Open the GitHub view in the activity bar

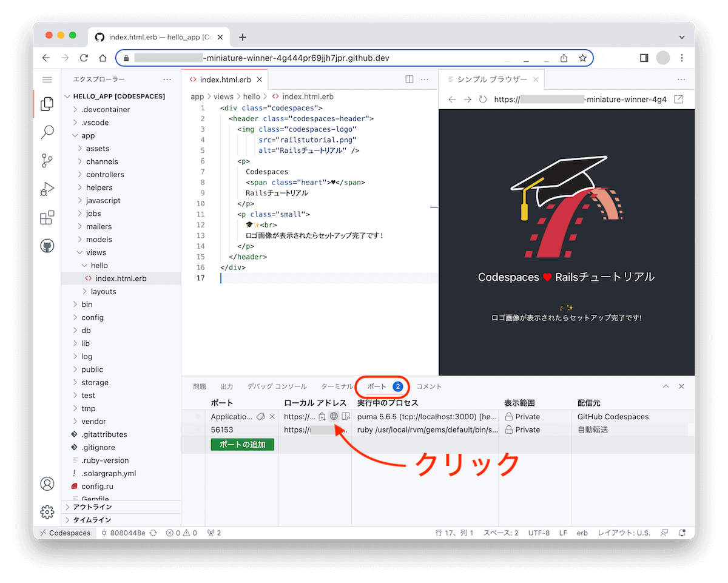tap(47, 246)
